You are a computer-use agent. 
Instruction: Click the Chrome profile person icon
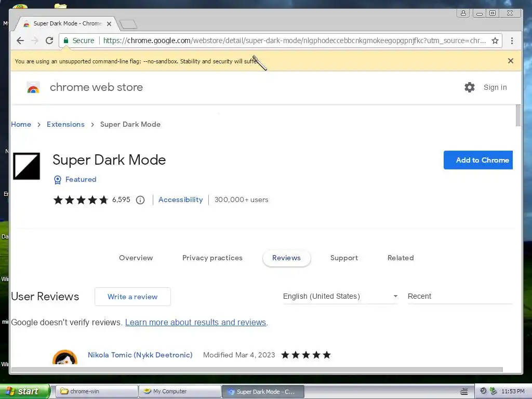pos(463,13)
